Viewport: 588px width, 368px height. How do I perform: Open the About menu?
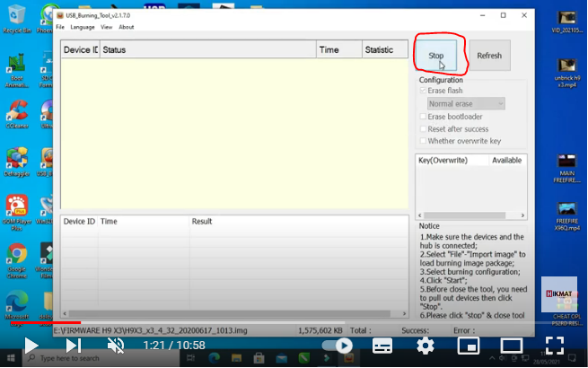tap(127, 27)
